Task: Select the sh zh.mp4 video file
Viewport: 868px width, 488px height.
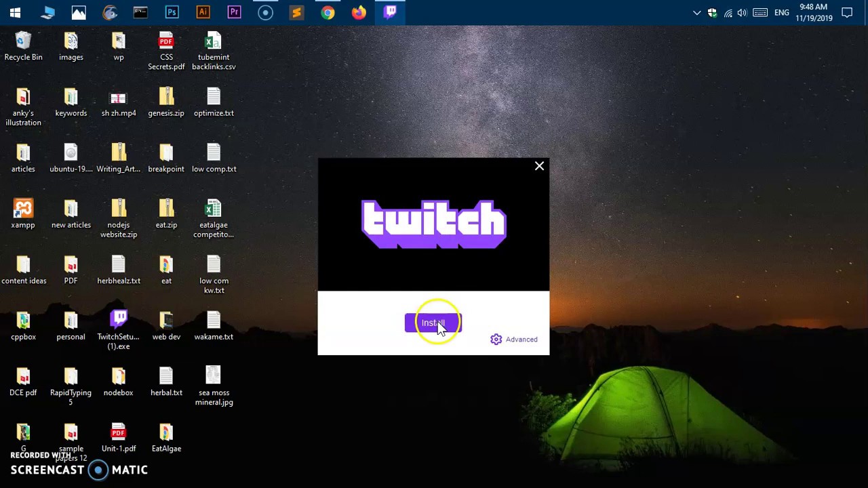Action: click(x=119, y=102)
